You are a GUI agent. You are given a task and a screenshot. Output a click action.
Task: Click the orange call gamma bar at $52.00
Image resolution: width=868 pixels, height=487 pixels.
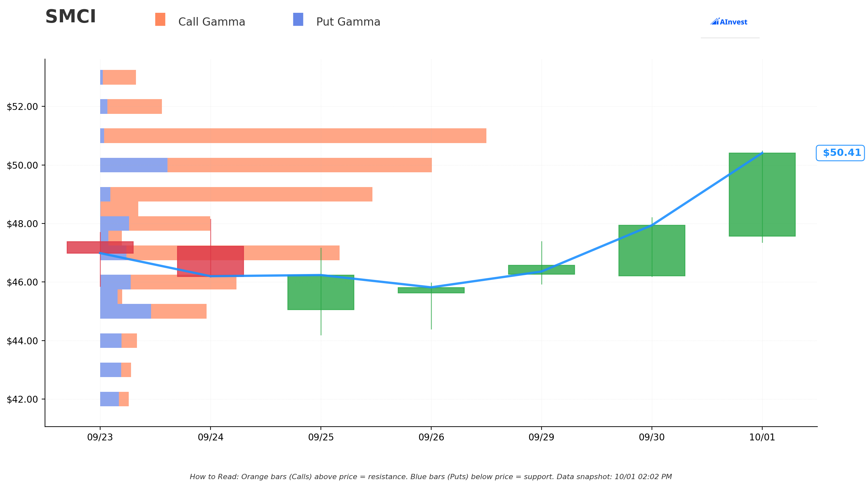134,106
